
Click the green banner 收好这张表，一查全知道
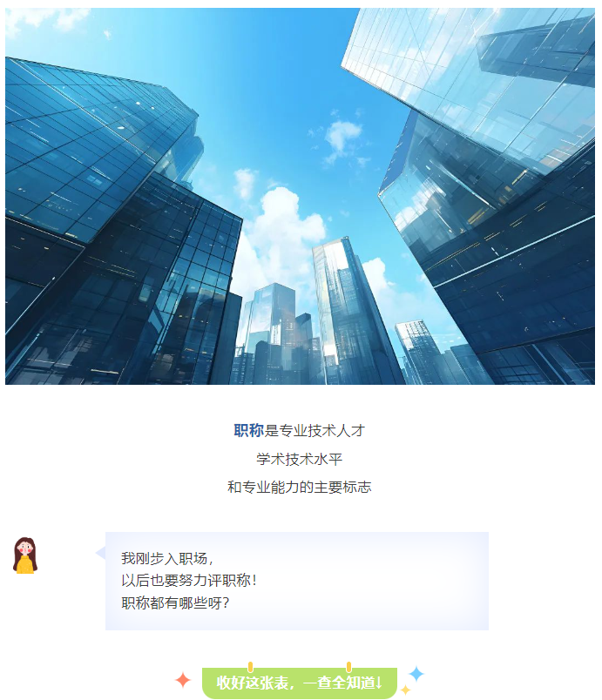coord(300,683)
